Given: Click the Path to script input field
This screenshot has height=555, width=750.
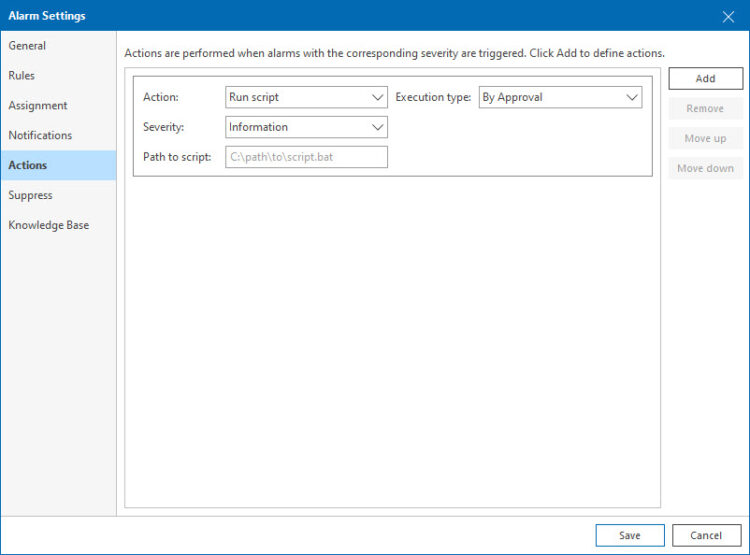Looking at the screenshot, I should click(306, 157).
